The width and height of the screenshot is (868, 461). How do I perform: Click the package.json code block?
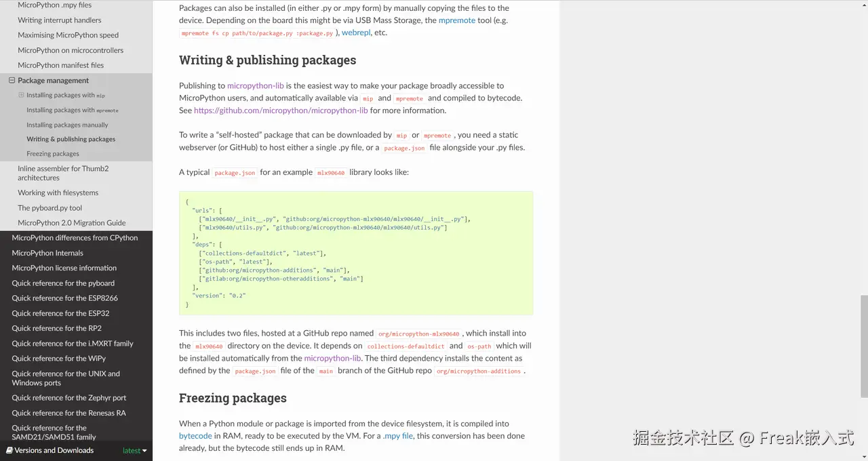click(x=356, y=253)
